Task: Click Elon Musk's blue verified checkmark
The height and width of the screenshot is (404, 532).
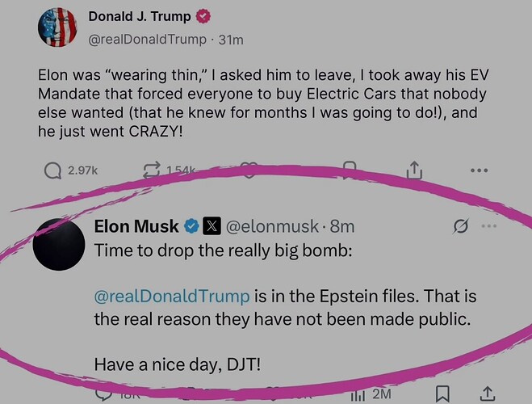Action: (191, 226)
